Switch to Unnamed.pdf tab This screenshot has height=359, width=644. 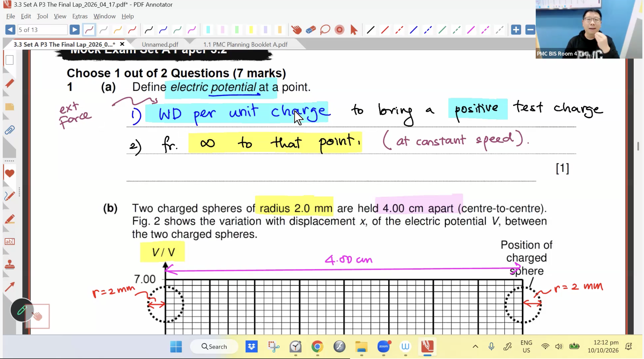pos(160,44)
